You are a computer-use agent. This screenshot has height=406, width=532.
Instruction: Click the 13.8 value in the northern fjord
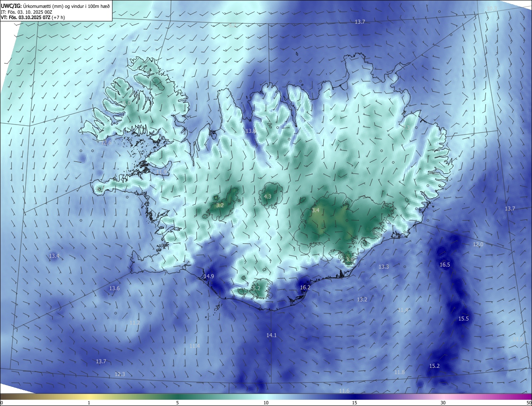(x=251, y=131)
